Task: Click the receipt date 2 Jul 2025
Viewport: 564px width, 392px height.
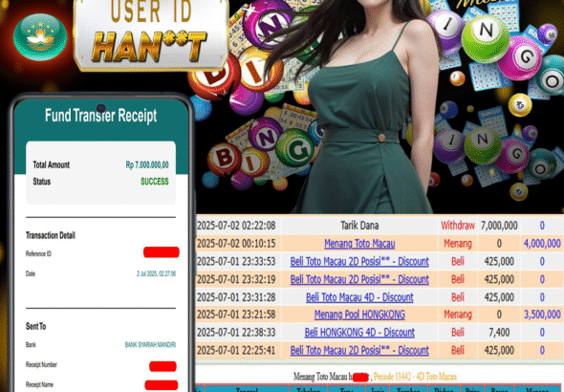Action: 156,273
